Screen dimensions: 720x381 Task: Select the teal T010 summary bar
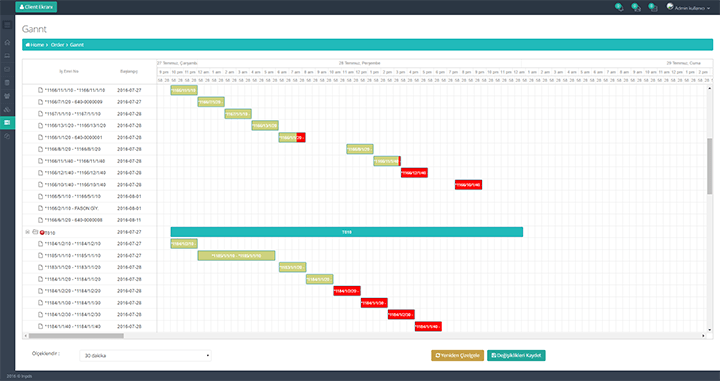tap(347, 232)
